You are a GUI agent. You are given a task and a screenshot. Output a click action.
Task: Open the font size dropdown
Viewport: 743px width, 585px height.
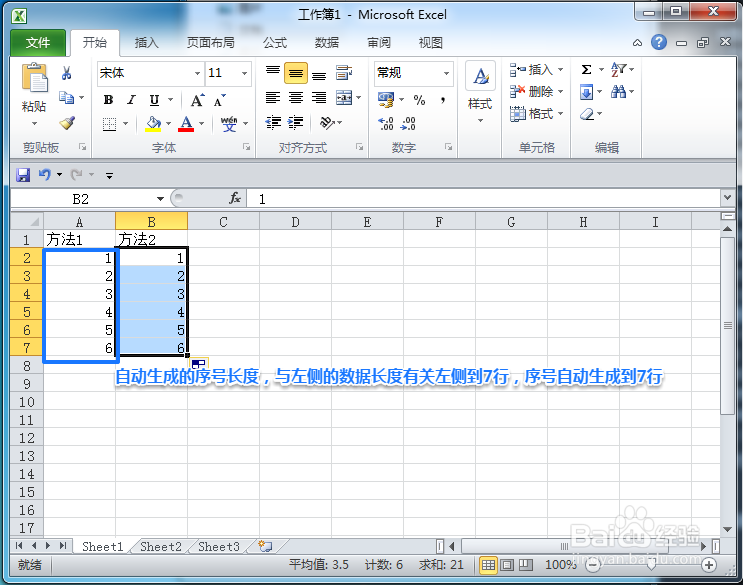245,73
